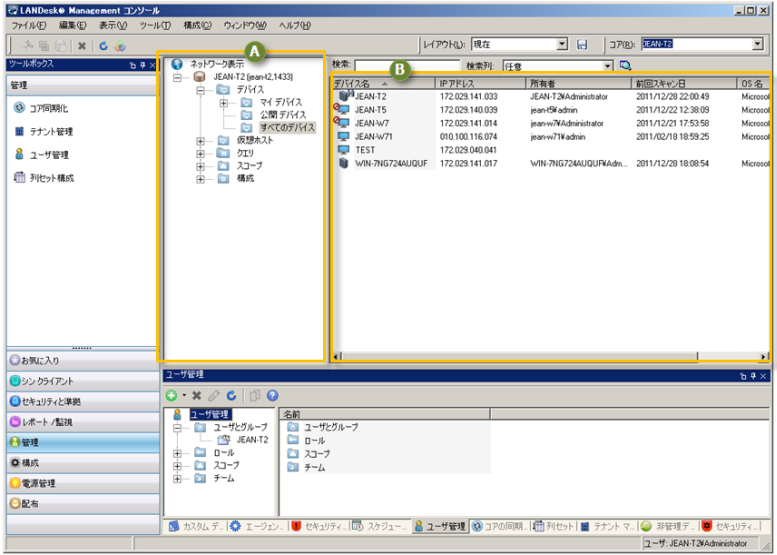Open the ファイル menu

[29, 25]
